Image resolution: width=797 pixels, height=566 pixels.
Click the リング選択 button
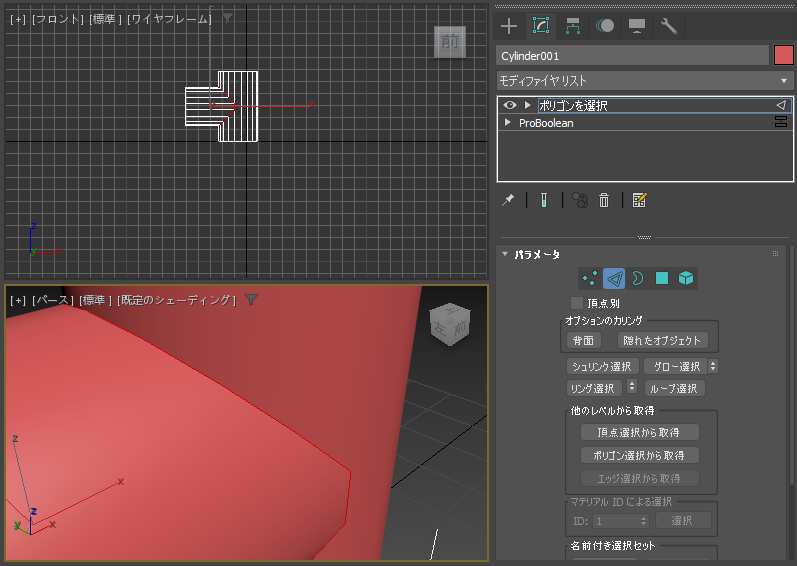[594, 388]
